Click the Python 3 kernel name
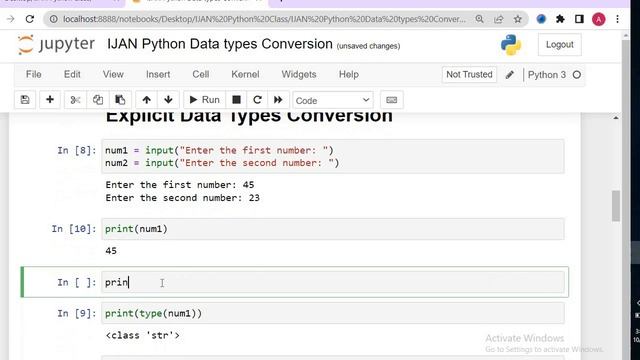Viewport: 640px width, 360px height. click(547, 75)
